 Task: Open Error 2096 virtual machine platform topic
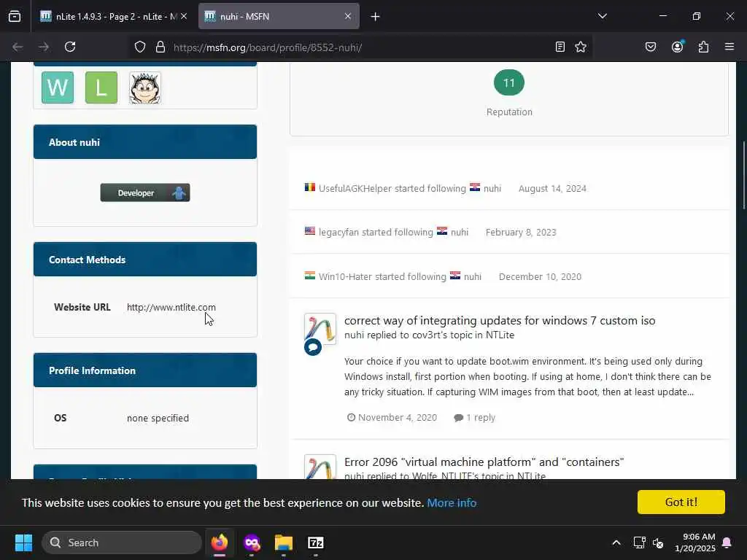coord(484,462)
